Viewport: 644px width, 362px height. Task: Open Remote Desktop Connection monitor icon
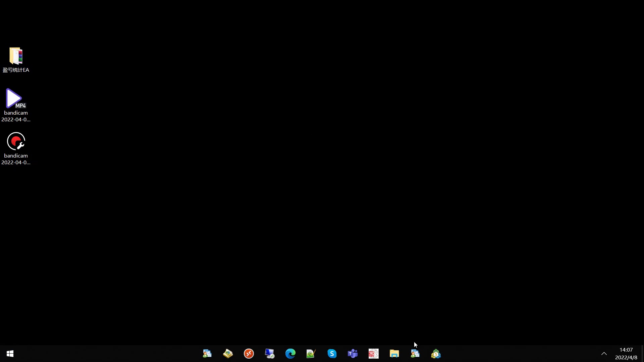click(269, 354)
